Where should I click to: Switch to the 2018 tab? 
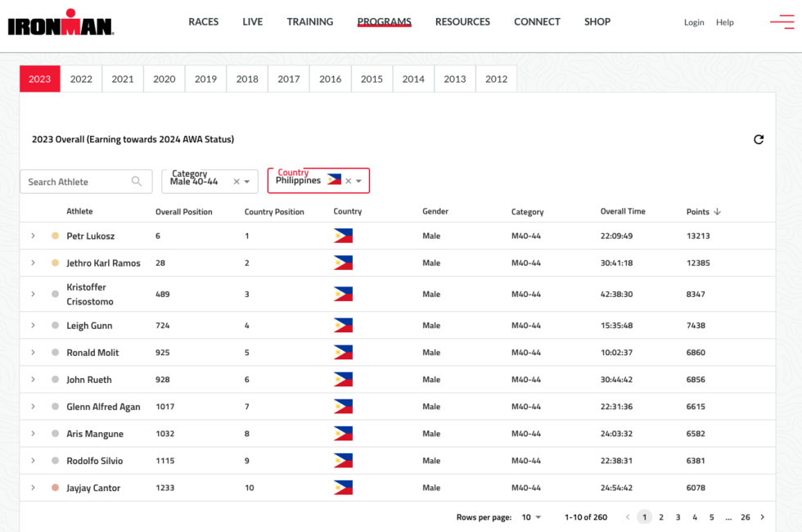click(x=247, y=79)
